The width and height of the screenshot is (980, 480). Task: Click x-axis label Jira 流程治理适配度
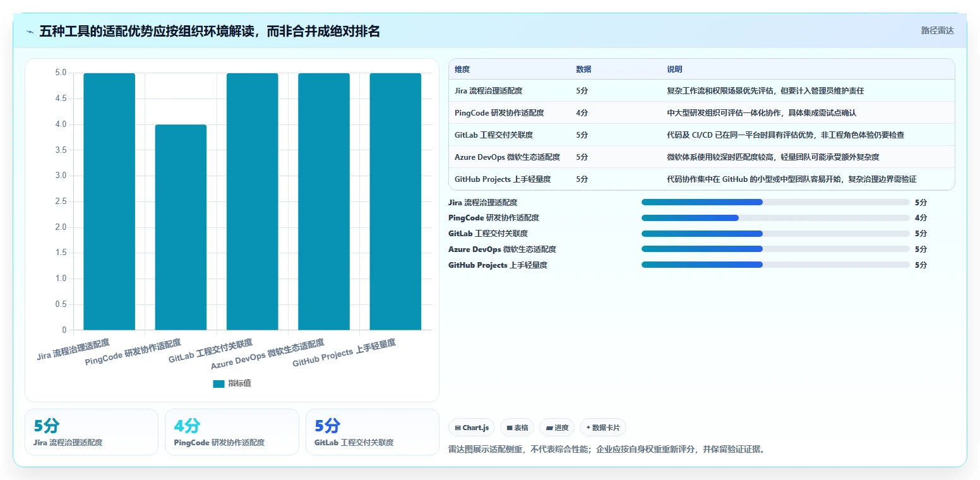pos(73,349)
